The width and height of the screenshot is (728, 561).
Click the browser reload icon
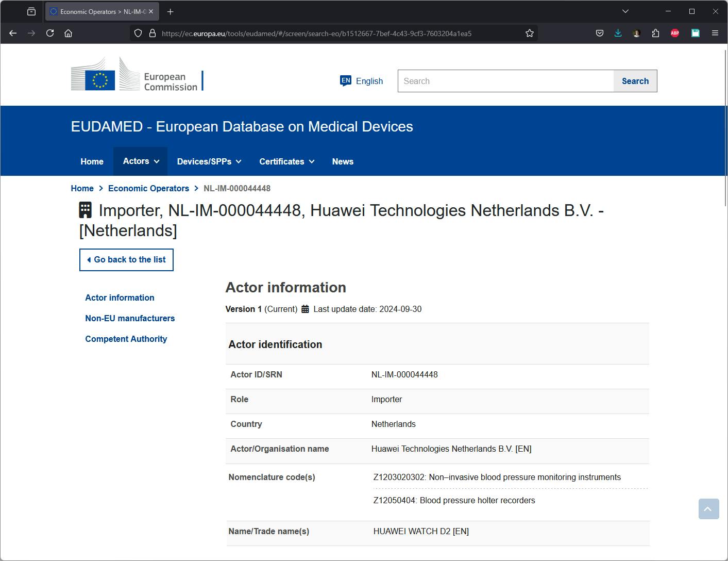pos(50,33)
